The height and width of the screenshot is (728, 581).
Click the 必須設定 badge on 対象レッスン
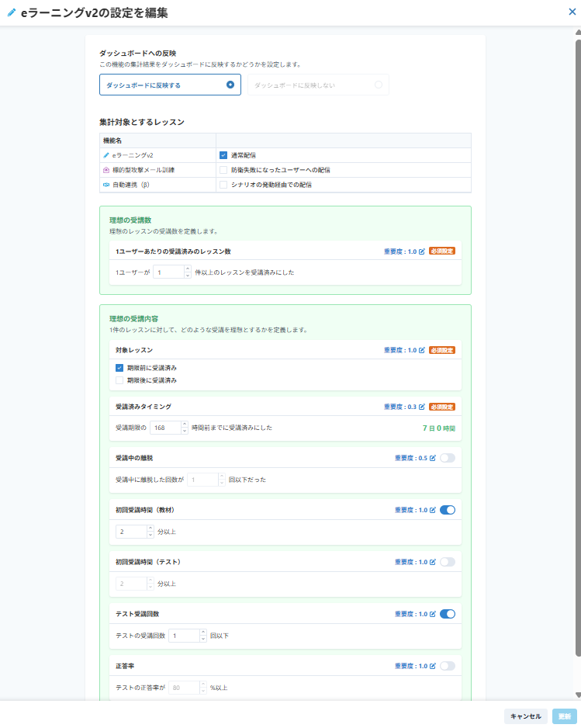442,350
